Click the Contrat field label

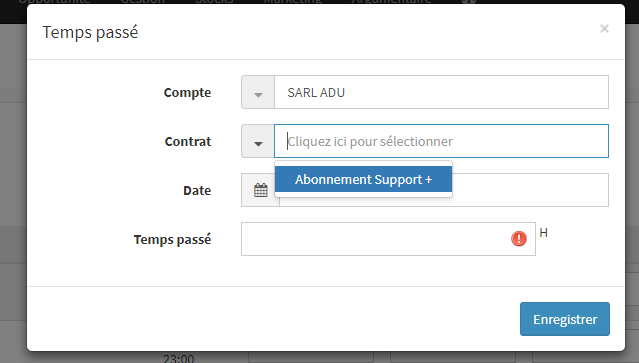pyautogui.click(x=188, y=141)
